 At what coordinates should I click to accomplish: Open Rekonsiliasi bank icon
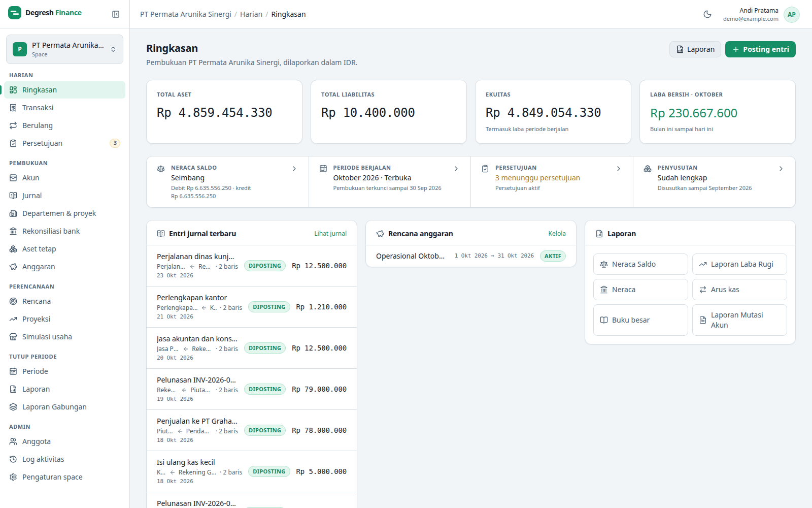click(x=13, y=231)
